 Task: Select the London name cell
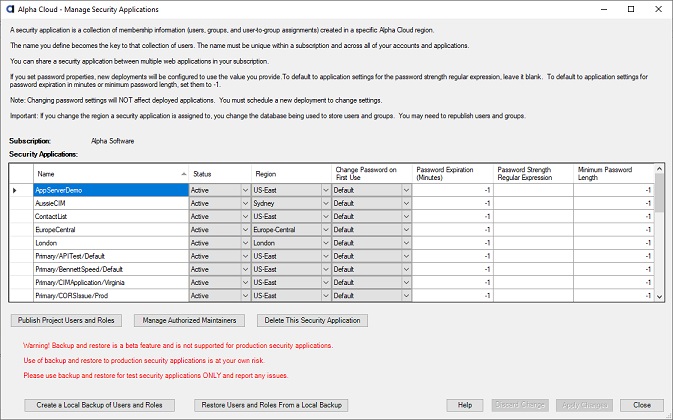pyautogui.click(x=111, y=243)
